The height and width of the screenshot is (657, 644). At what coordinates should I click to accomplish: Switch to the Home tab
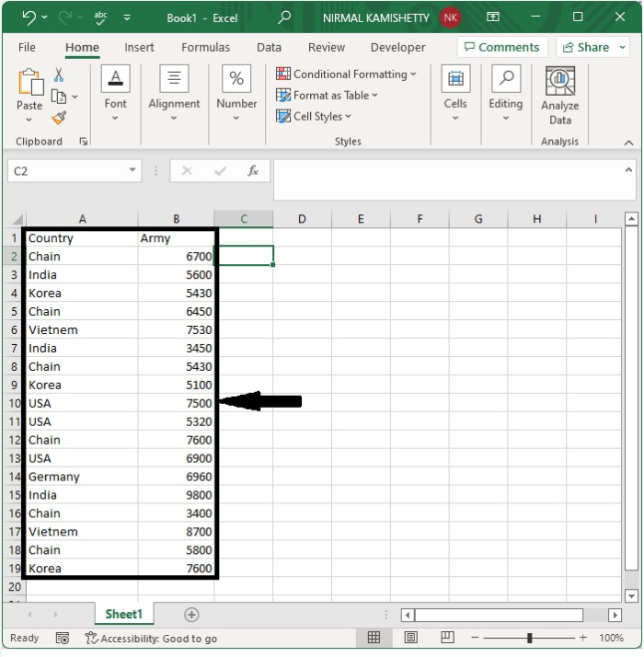[82, 47]
